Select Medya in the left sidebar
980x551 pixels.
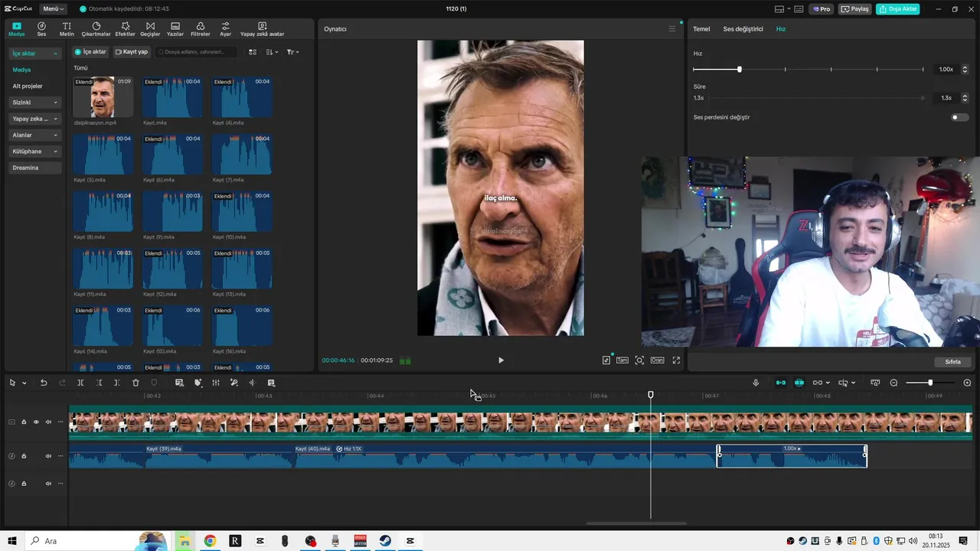(21, 70)
